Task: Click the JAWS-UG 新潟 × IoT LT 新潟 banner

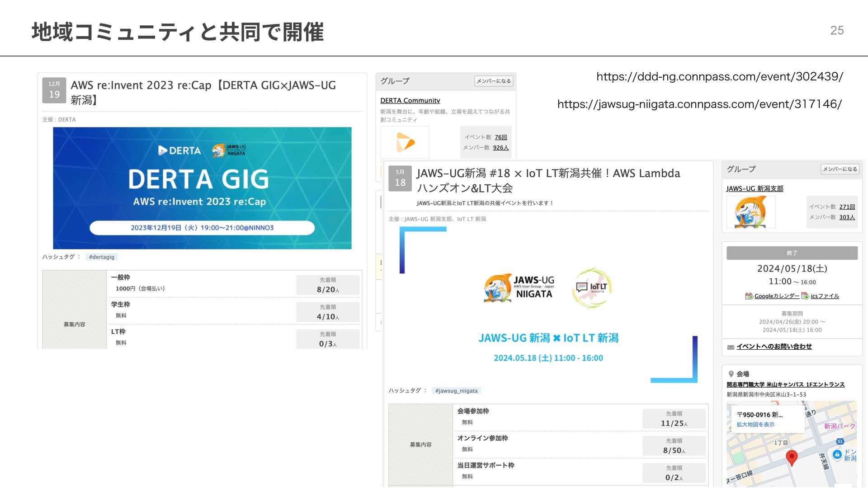Action: point(548,305)
